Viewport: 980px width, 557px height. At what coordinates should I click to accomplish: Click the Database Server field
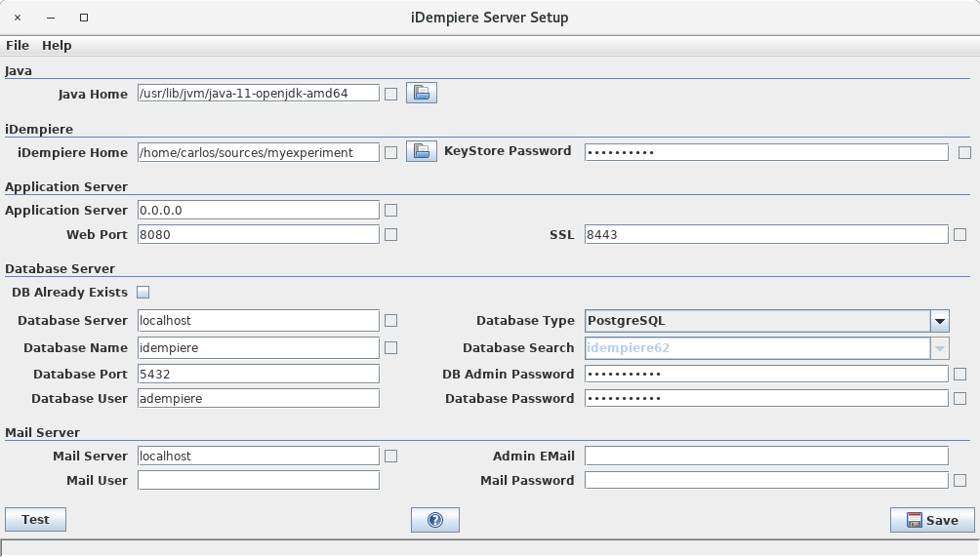click(x=258, y=320)
